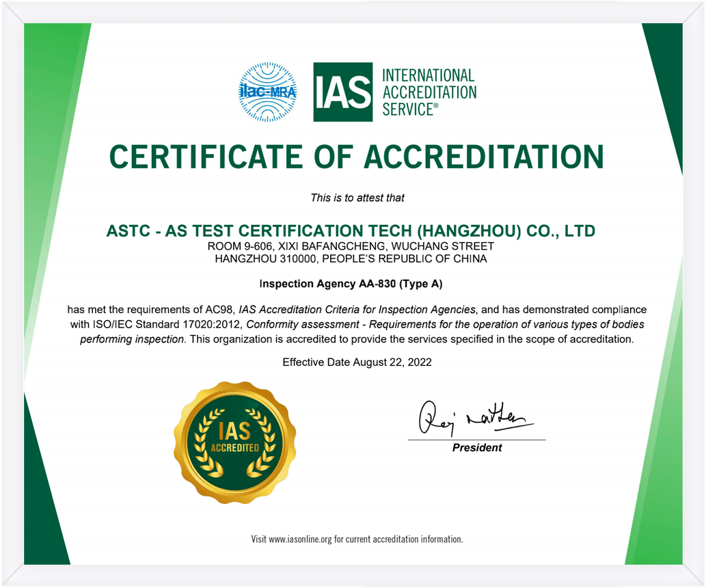The width and height of the screenshot is (706, 588).
Task: Click the 'performing inspection' sentence line
Action: 357,339
